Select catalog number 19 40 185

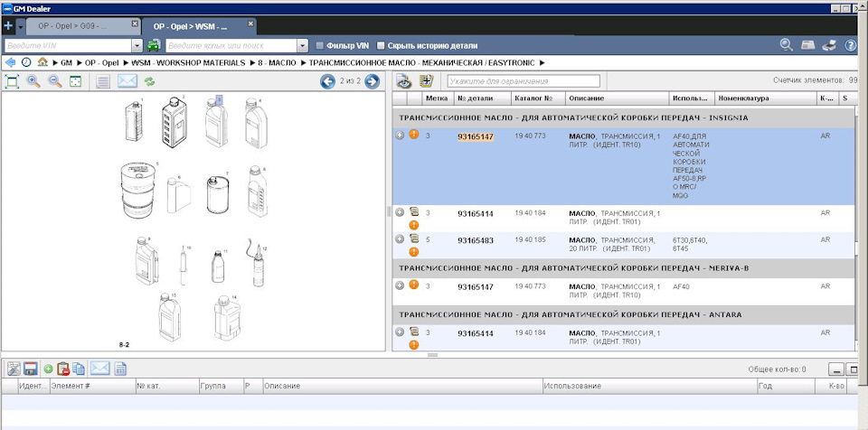(530, 240)
